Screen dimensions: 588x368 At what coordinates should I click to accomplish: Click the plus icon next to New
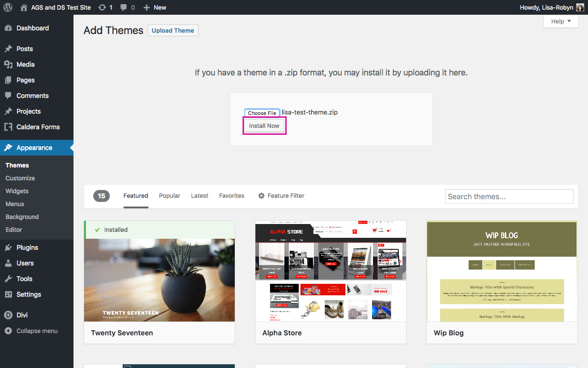pos(147,7)
